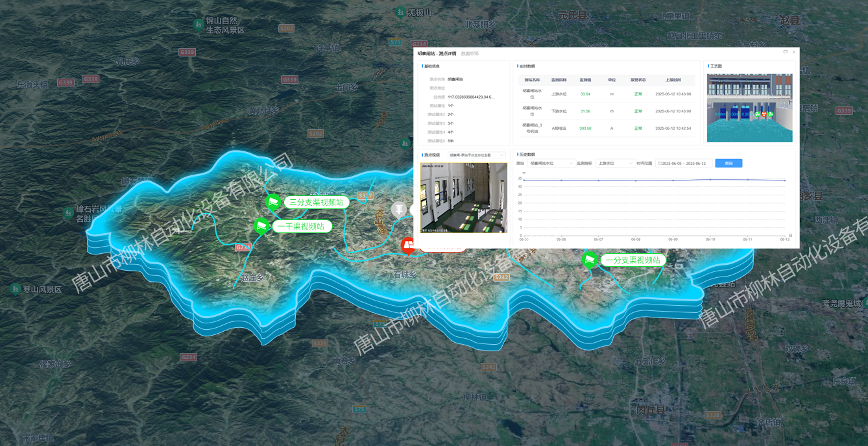
Task: Click the 2025-06-05 to 2025-06-12 date range field
Action: [x=684, y=164]
